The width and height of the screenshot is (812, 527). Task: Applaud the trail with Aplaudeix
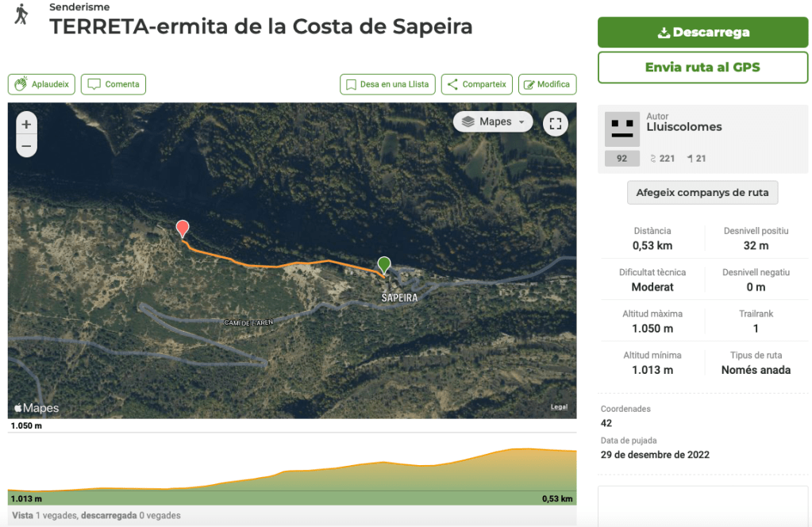(x=41, y=84)
